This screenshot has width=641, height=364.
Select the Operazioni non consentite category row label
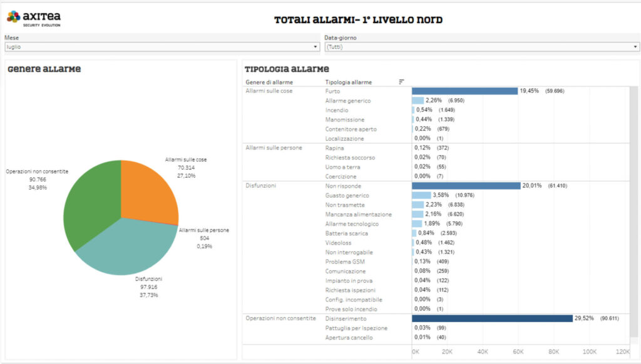280,318
